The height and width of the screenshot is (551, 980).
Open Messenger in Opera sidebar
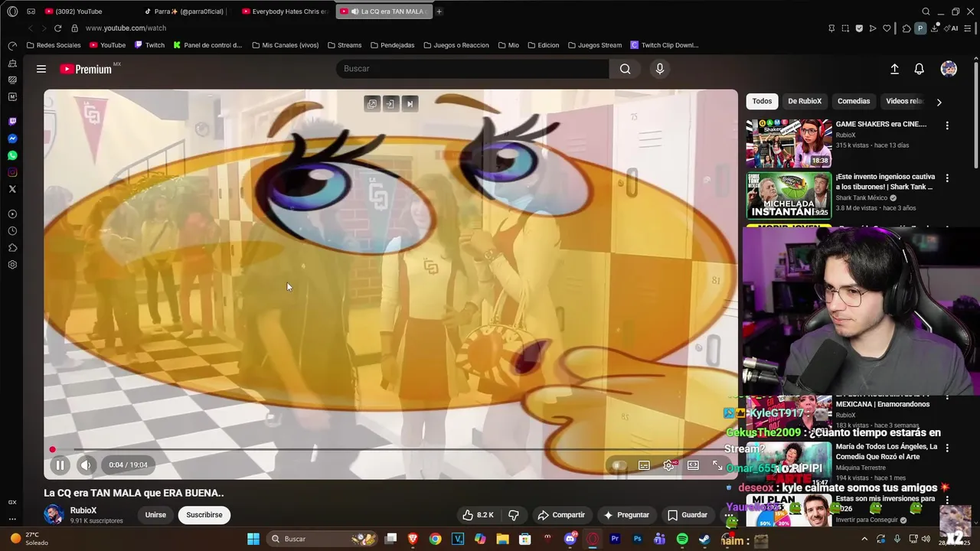pyautogui.click(x=12, y=139)
